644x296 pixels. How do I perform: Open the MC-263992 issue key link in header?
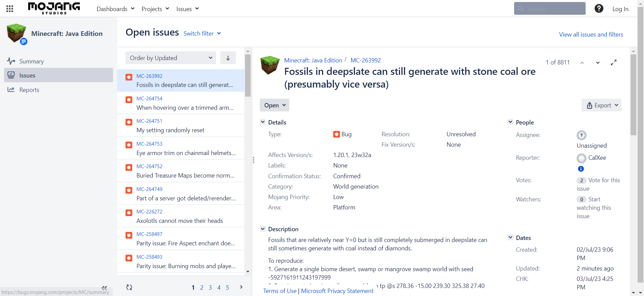(x=365, y=60)
